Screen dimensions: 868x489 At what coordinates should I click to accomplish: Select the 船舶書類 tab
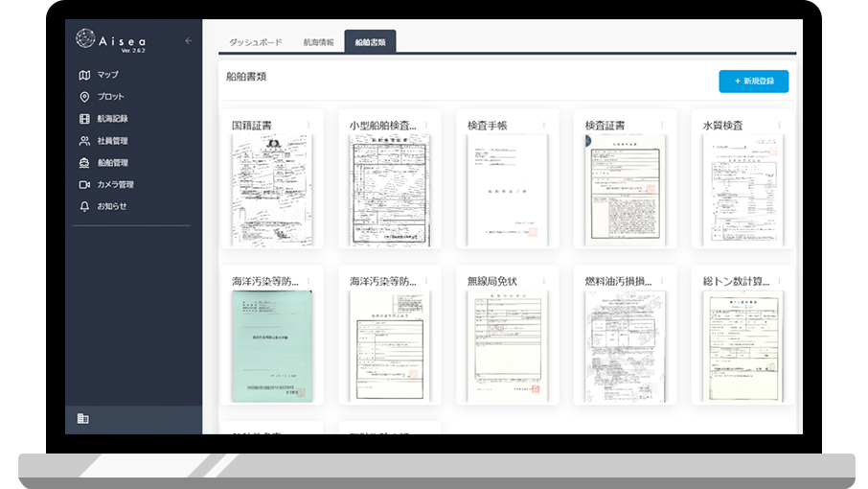370,42
